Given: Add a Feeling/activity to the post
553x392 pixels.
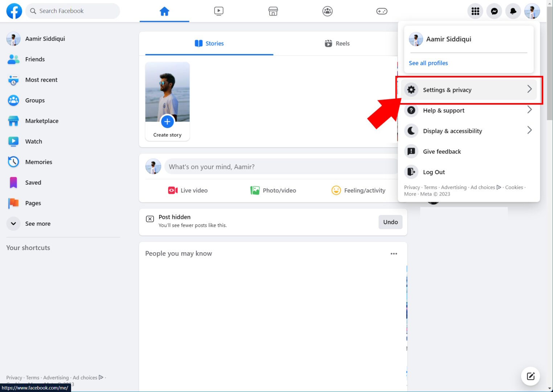Looking at the screenshot, I should [359, 190].
